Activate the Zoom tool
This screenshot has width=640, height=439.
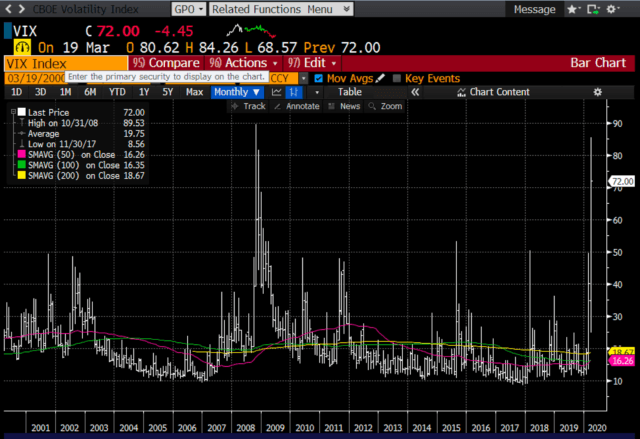[385, 106]
